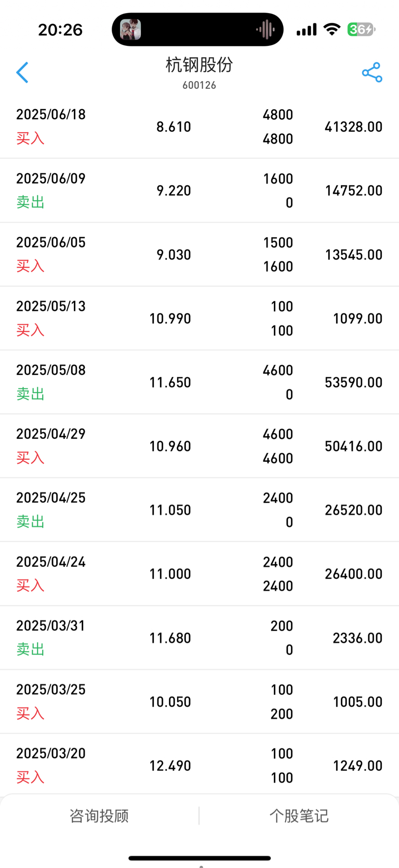
Task: Open the 2025/06/05 buy trade at 9.030
Action: (x=199, y=254)
